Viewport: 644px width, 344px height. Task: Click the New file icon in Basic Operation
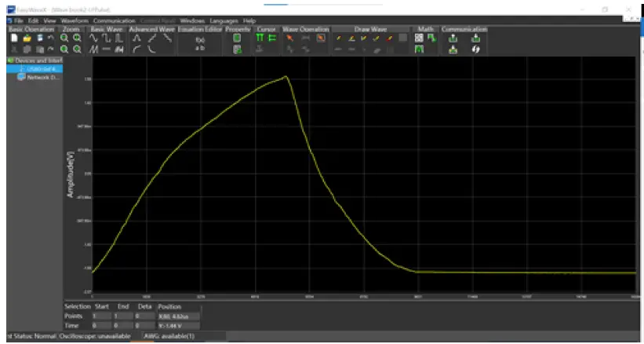14,38
